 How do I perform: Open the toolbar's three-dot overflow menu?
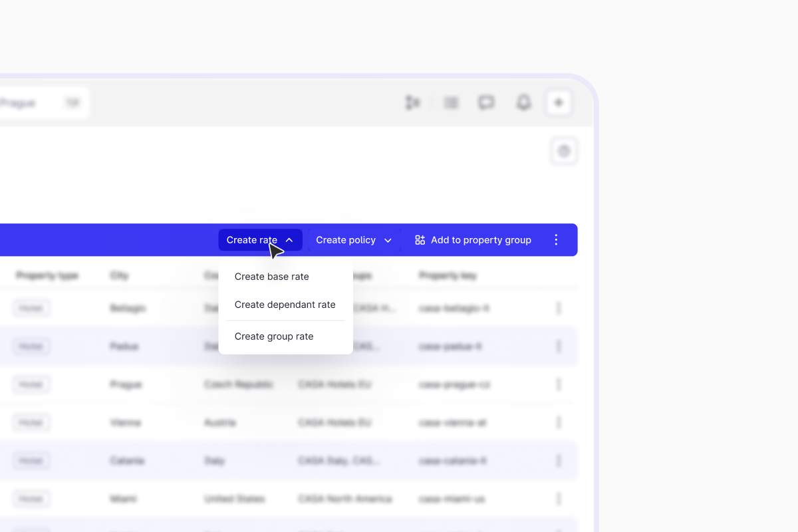pyautogui.click(x=557, y=240)
